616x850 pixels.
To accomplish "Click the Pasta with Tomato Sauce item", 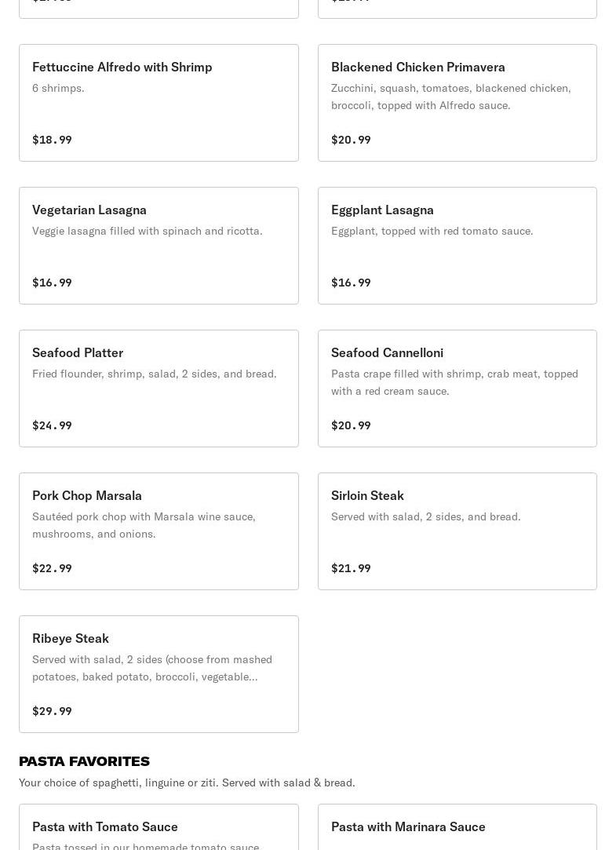I will [159, 827].
